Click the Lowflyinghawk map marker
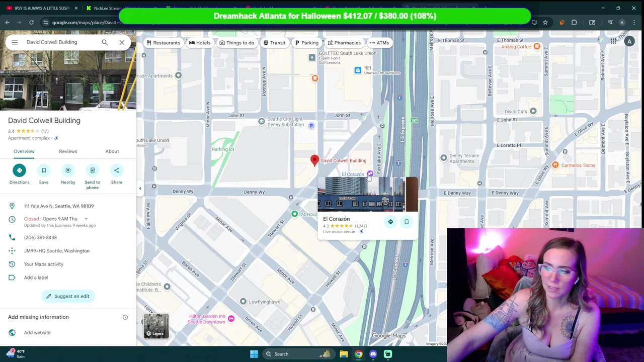 (x=243, y=302)
